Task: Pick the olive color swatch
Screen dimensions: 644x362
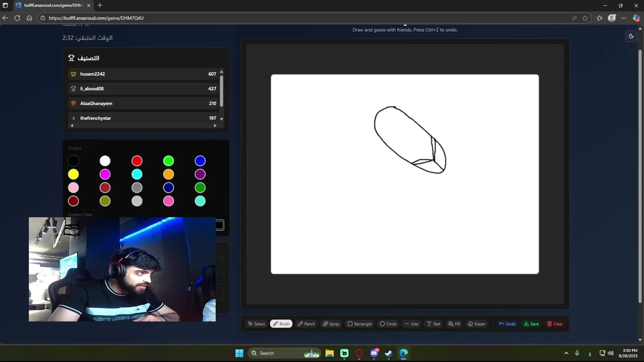Action: 105,201
